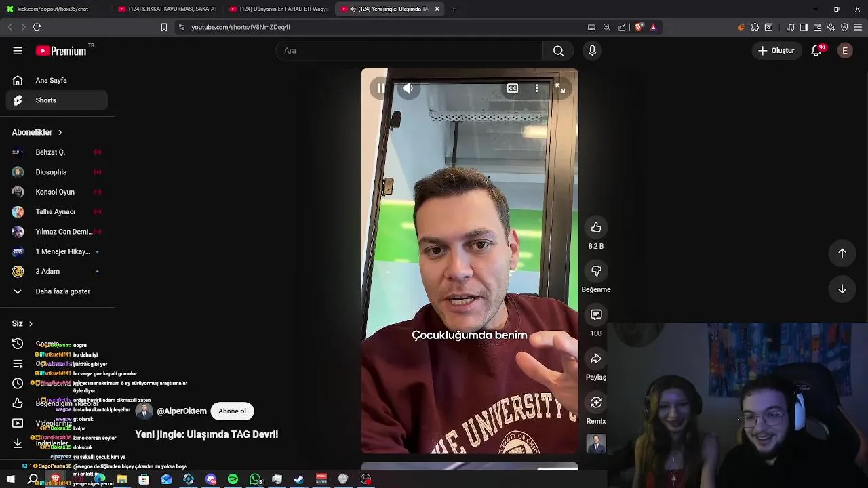Go to the next Short arrow
This screenshot has height=488, width=868.
842,289
